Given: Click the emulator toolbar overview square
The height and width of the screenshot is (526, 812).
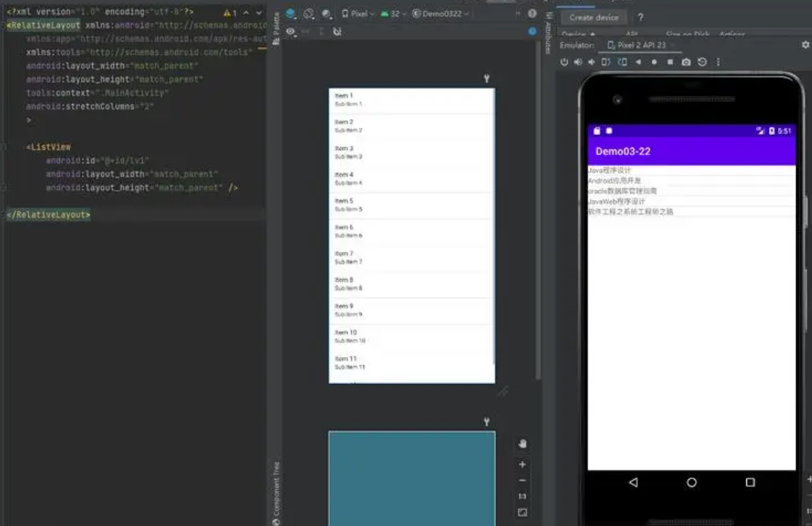Looking at the screenshot, I should click(x=670, y=62).
